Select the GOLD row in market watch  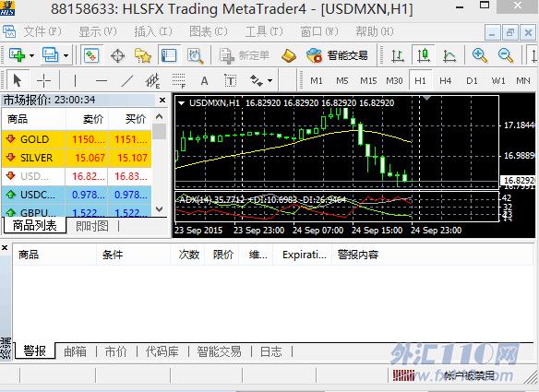[77, 139]
